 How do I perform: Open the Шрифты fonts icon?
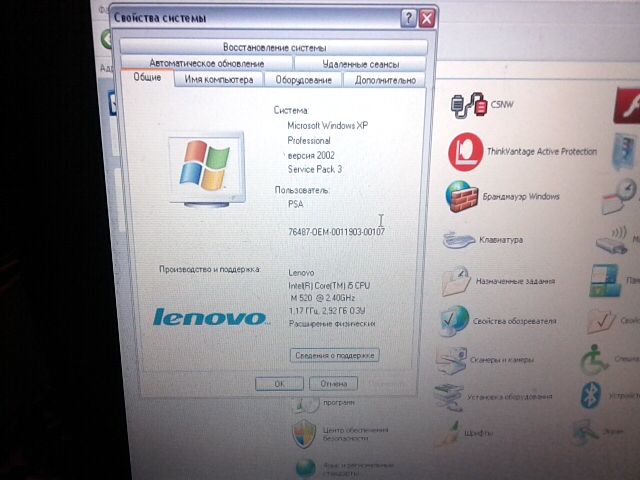tap(447, 433)
